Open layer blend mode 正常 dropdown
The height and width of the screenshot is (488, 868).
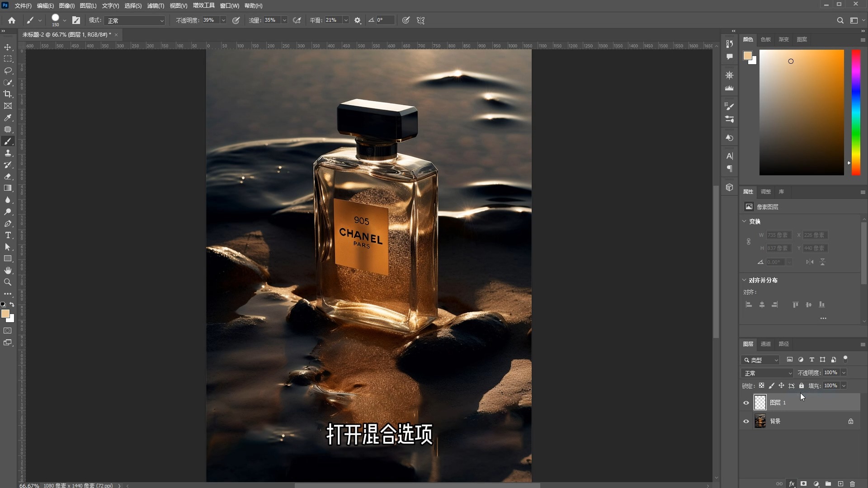coord(767,373)
